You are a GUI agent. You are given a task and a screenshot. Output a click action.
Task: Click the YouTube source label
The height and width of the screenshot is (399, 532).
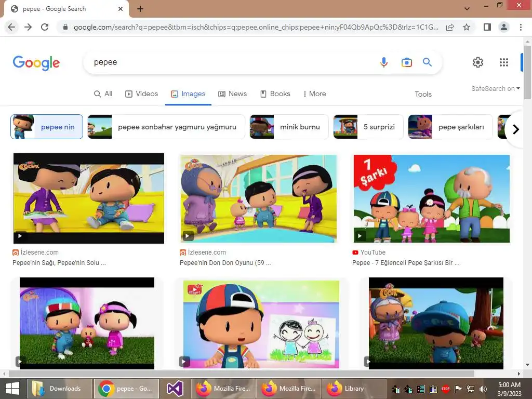[x=373, y=252]
